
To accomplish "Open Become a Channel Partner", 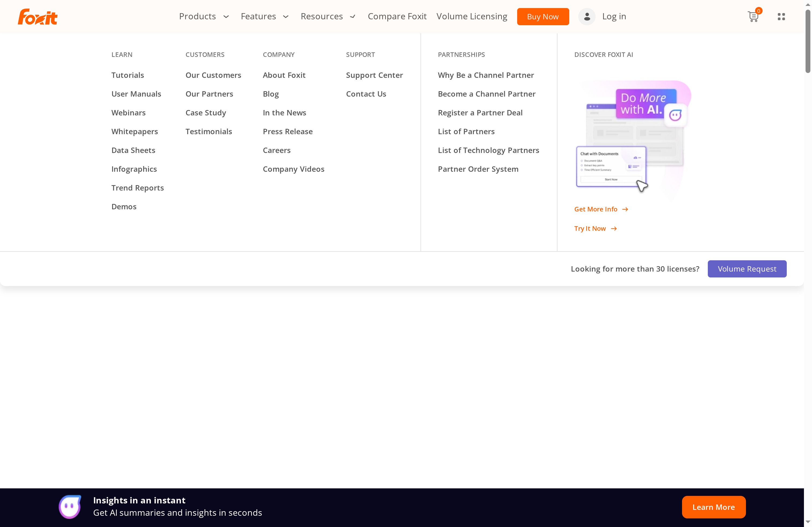I will point(487,94).
